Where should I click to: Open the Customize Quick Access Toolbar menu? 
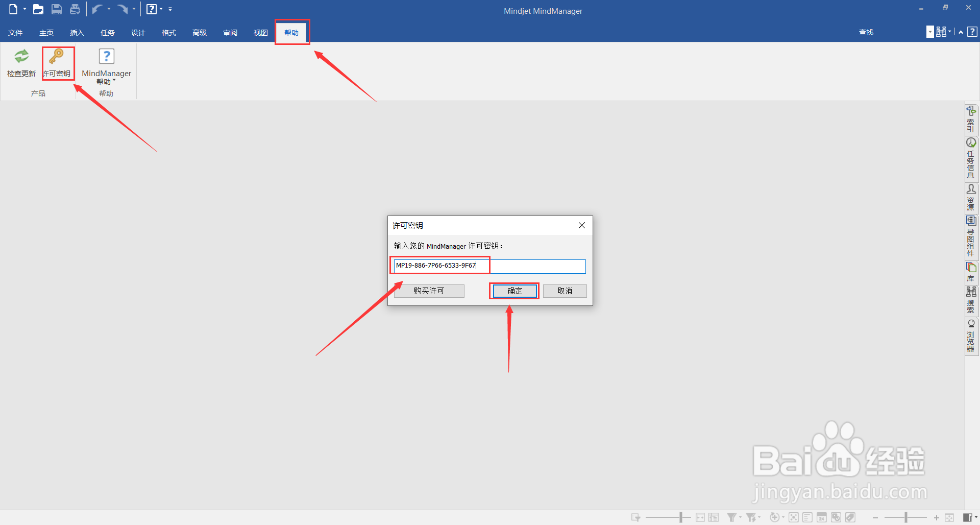[170, 9]
